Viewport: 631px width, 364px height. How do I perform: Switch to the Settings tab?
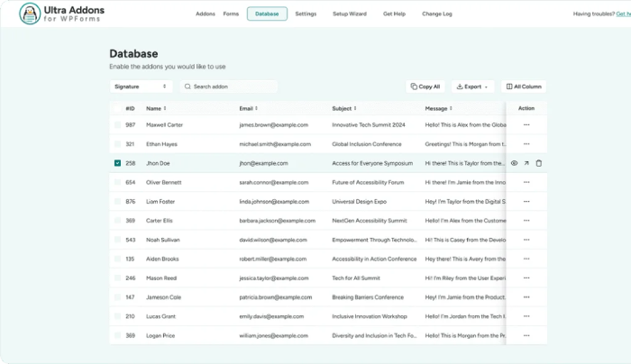pyautogui.click(x=306, y=14)
